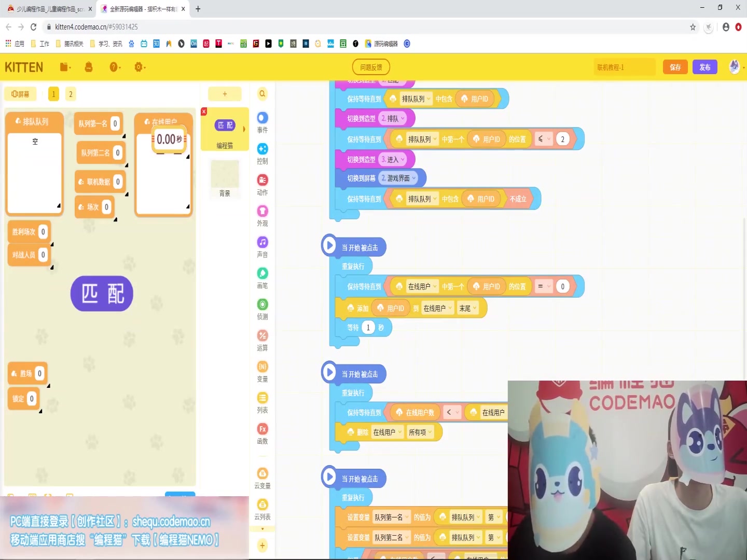Click the 保存 save button

[675, 67]
